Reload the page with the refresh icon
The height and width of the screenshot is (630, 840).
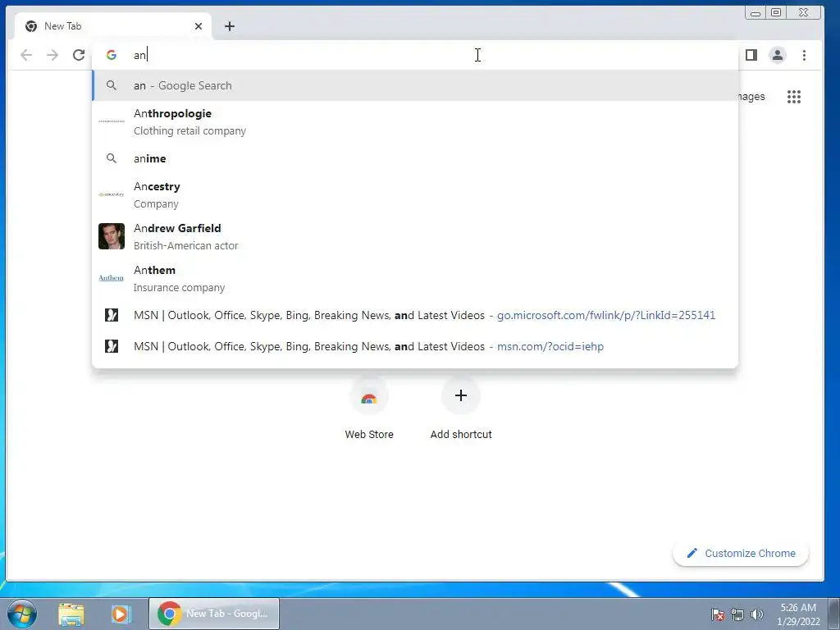[79, 55]
